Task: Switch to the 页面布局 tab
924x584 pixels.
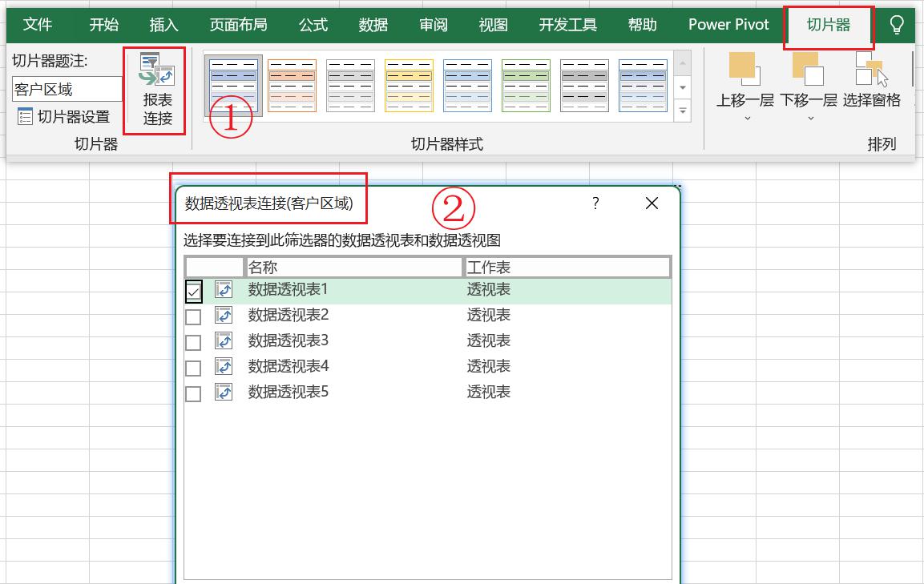Action: 238,25
